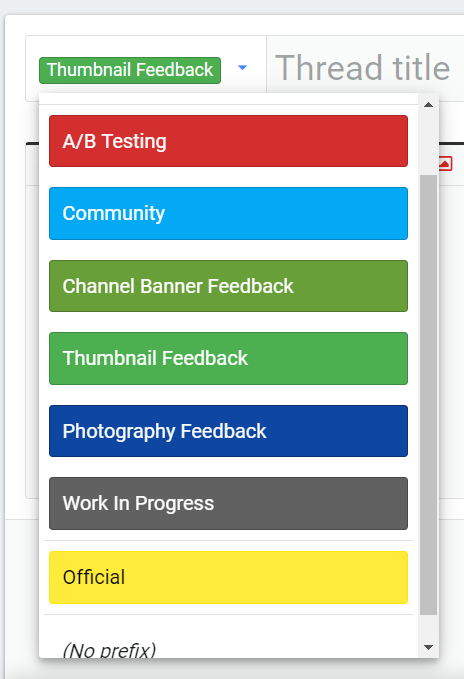Pick the yellow colored prefix swatch
This screenshot has width=464, height=679.
(229, 578)
